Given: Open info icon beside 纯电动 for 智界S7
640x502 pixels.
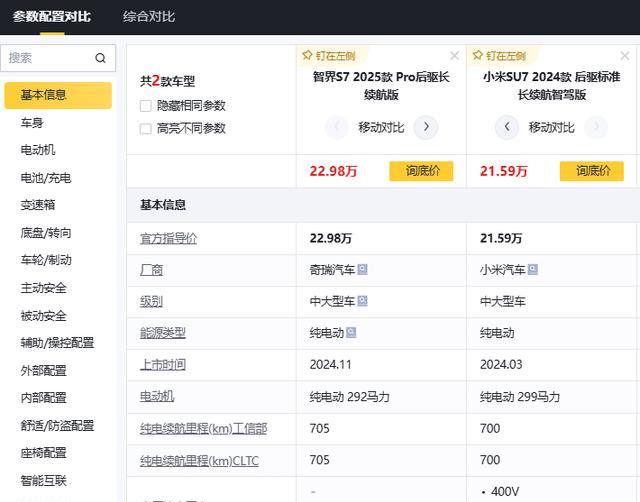Looking at the screenshot, I should tap(351, 333).
